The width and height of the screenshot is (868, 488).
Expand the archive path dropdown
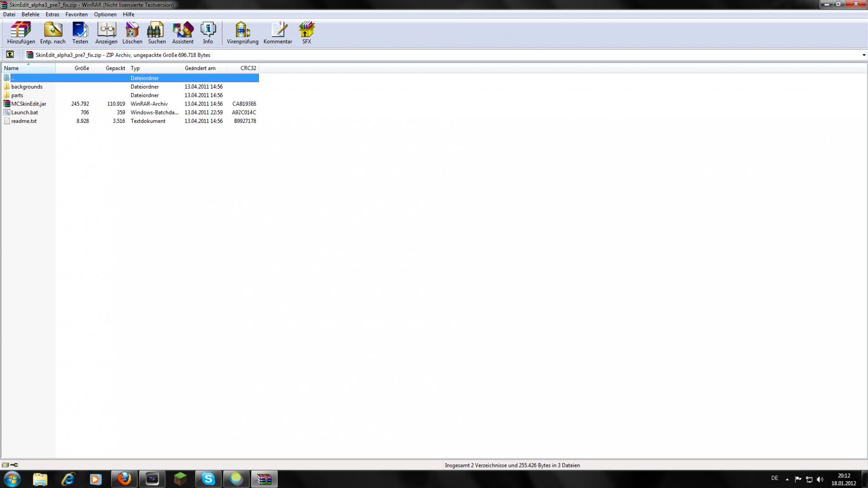[863, 55]
